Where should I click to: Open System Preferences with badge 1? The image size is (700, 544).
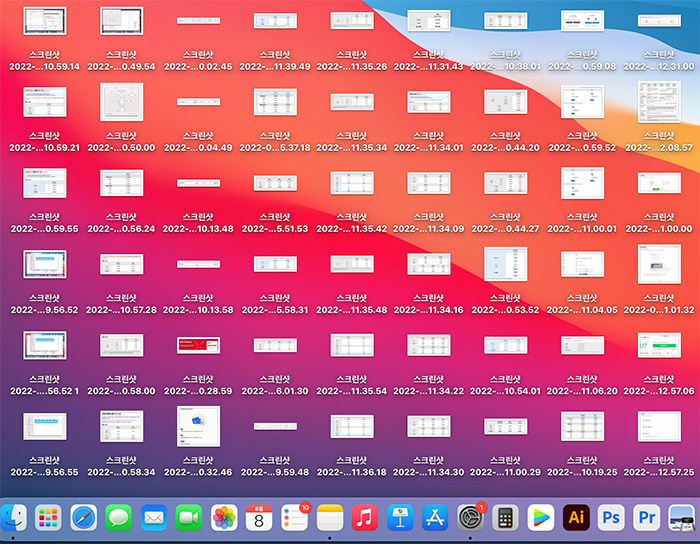pos(471,518)
